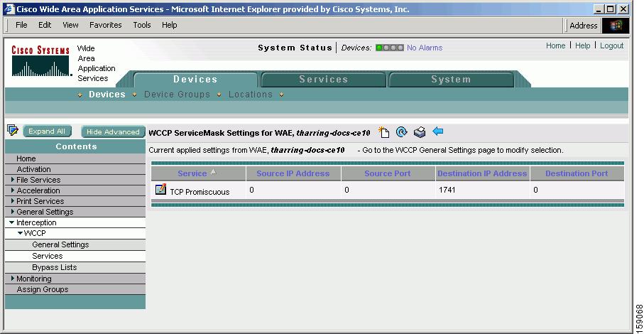Click the TCP Promiscuous service text
The width and height of the screenshot is (644, 334).
tap(200, 192)
